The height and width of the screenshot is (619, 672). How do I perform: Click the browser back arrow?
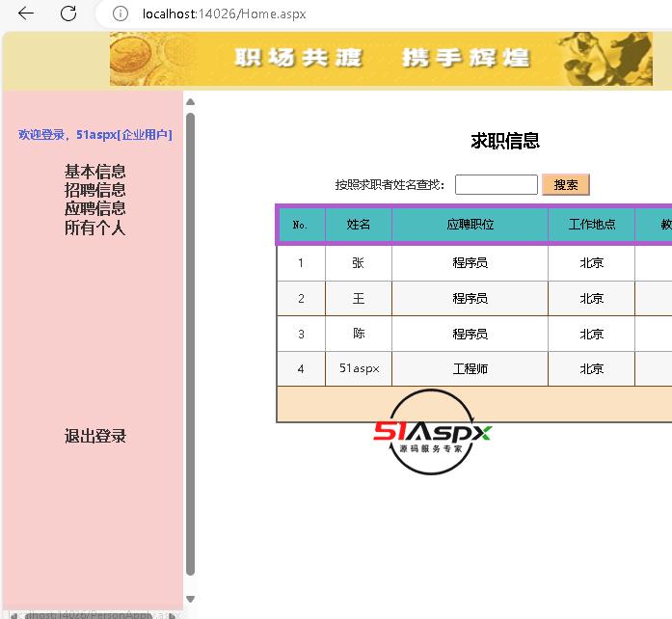pyautogui.click(x=26, y=13)
